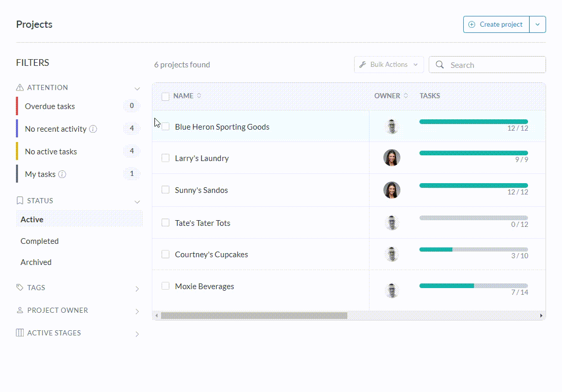Switch to the Completed status filter
Screen dimensions: 562x392
coord(40,241)
